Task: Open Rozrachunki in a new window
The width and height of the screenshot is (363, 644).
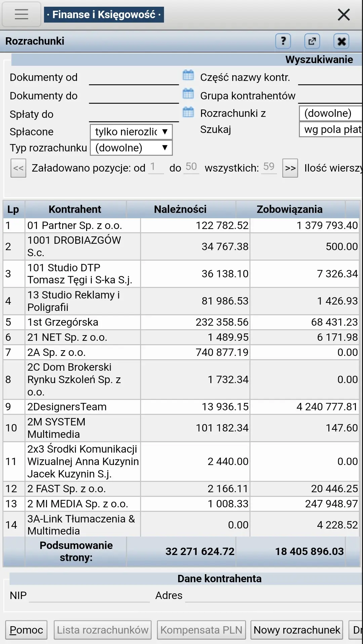Action: 312,41
